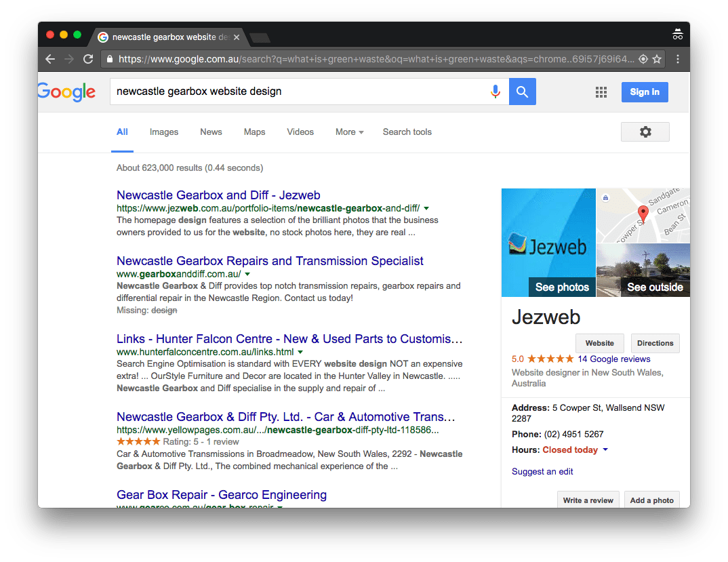Viewport: 728px width, 562px height.
Task: Click the Yellow Pages five-star rating
Action: point(138,441)
